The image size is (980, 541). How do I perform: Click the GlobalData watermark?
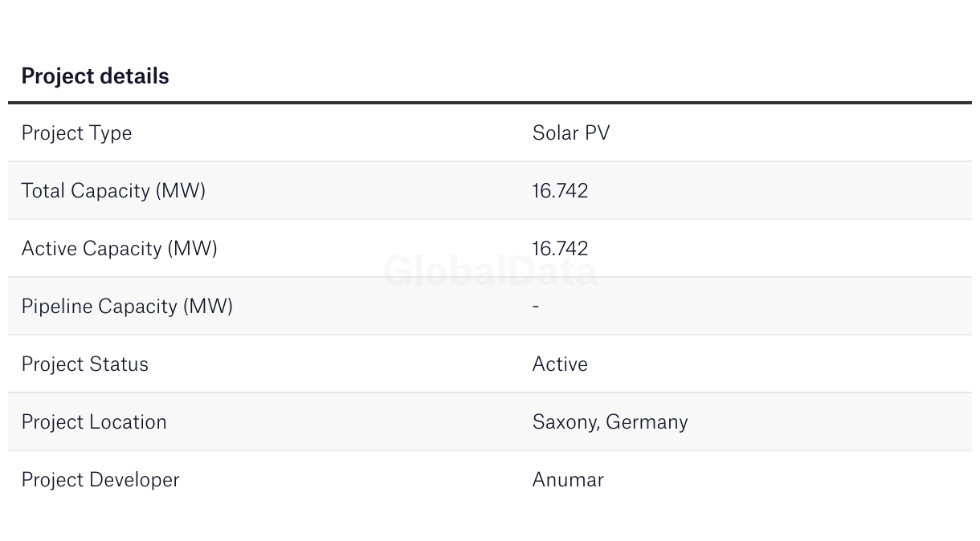490,271
